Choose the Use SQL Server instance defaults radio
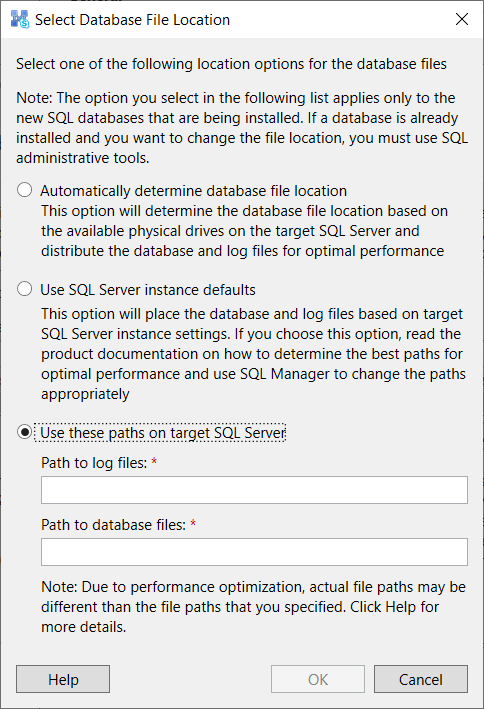The image size is (484, 709). [x=24, y=289]
